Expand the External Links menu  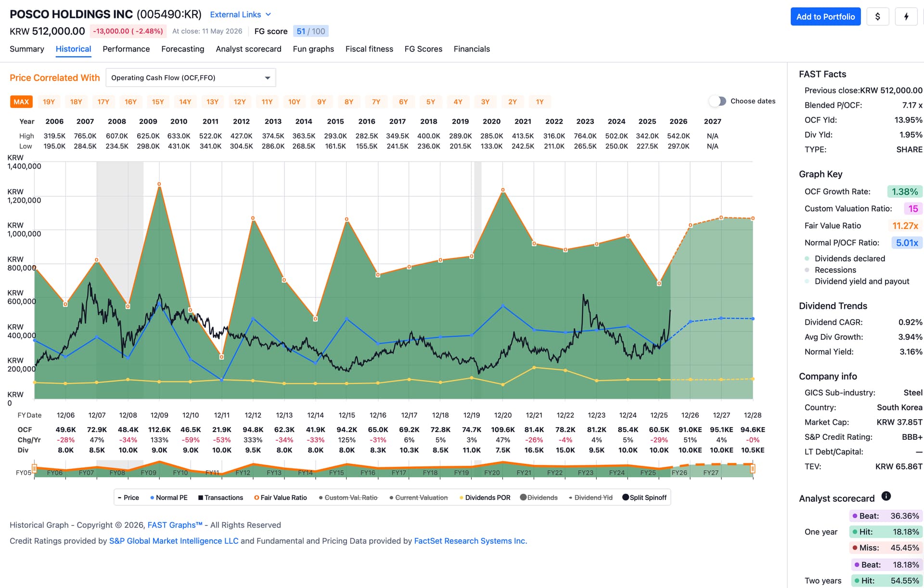241,15
